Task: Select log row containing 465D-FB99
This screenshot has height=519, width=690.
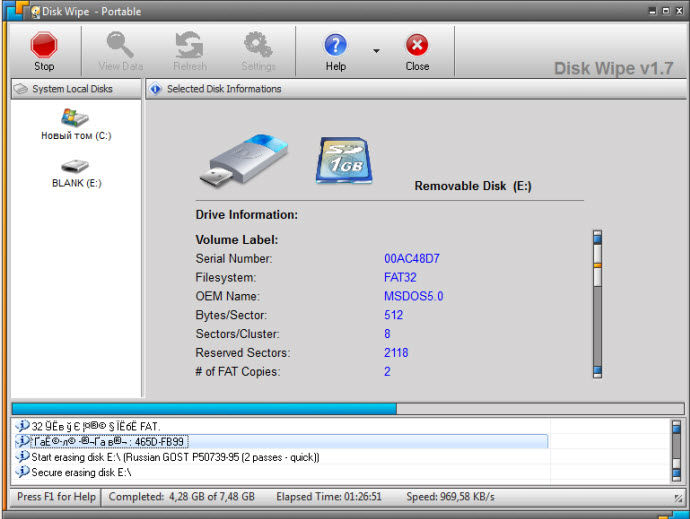Action: click(x=282, y=442)
